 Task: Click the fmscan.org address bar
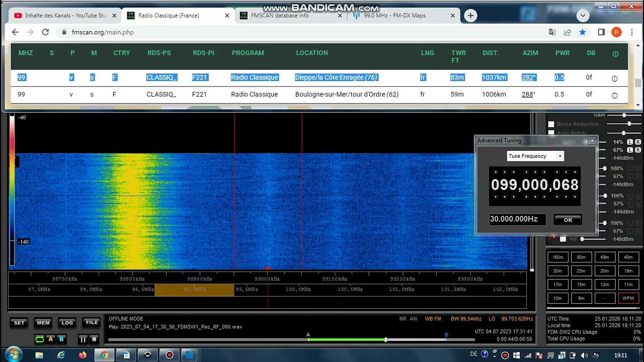(x=302, y=32)
